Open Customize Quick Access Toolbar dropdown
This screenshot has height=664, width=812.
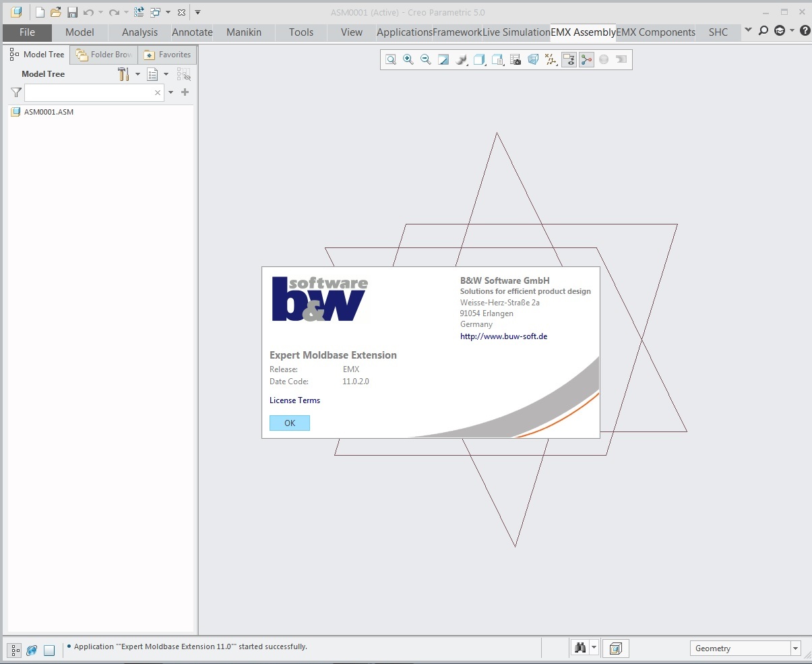(197, 12)
